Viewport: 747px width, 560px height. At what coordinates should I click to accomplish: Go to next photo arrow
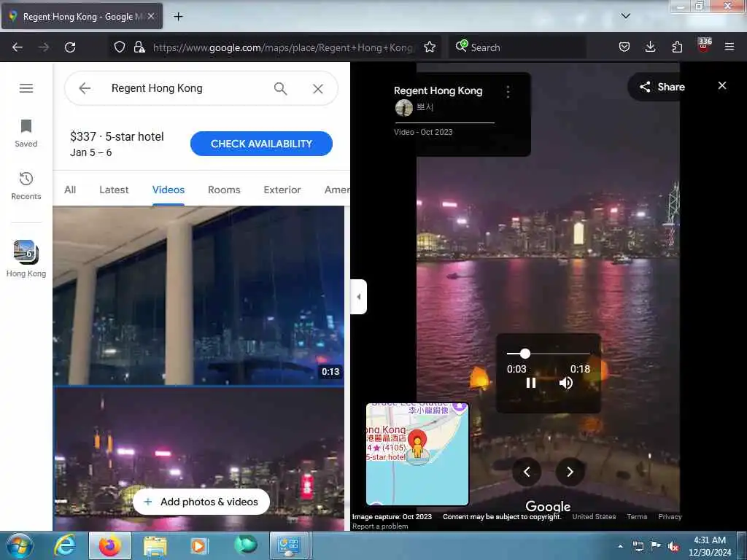coord(570,472)
